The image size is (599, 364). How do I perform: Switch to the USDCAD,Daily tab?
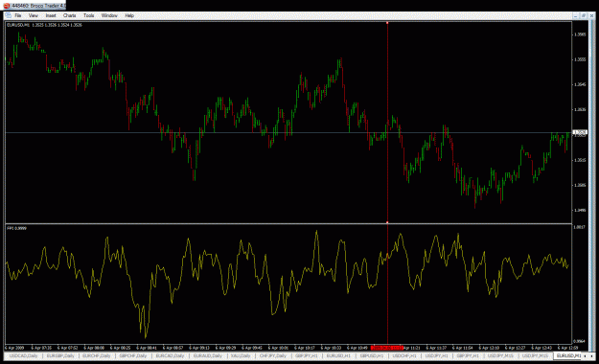23,356
